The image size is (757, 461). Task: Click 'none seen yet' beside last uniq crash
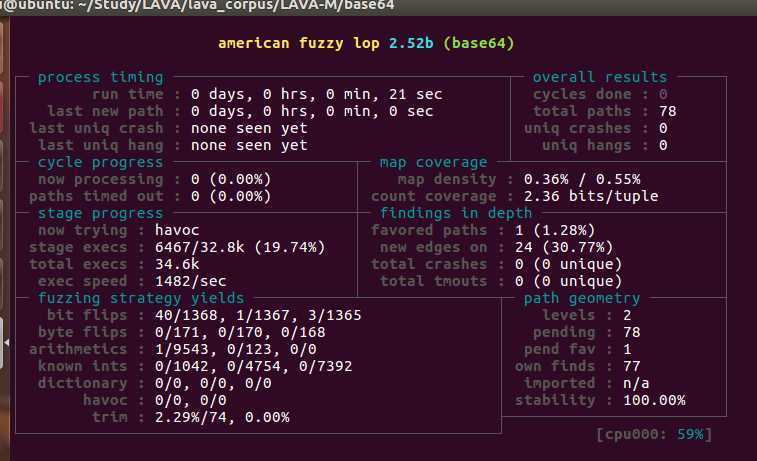tap(249, 128)
